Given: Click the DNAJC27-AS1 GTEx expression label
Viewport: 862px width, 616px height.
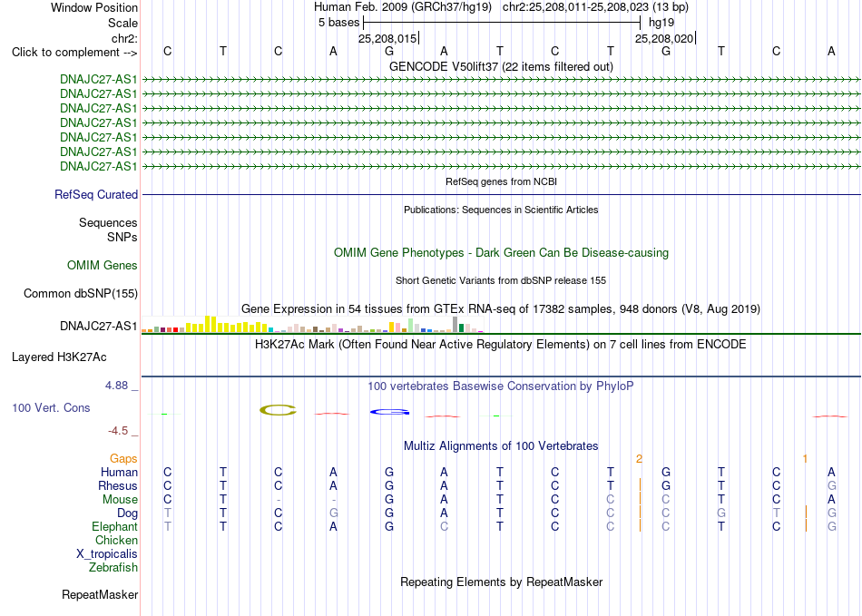Looking at the screenshot, I should click(x=98, y=326).
